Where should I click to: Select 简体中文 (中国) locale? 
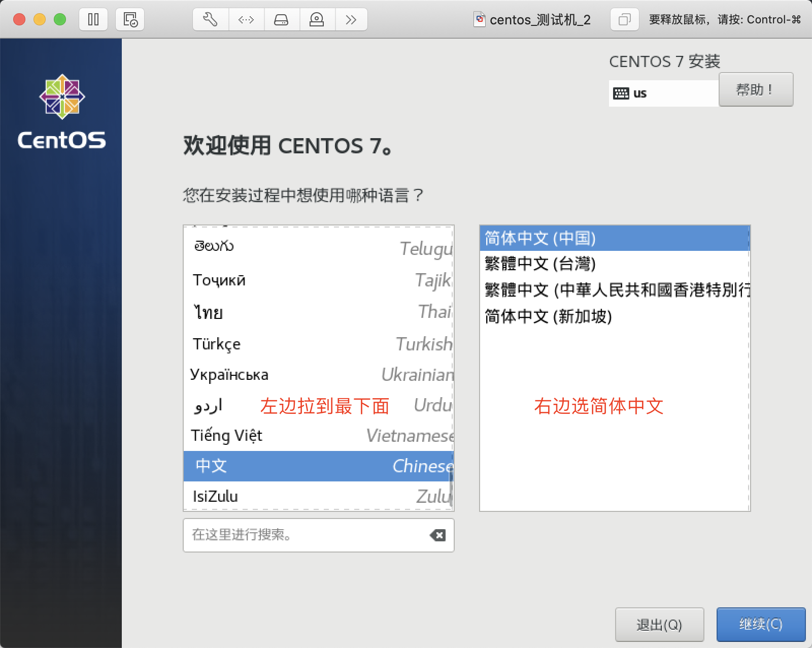point(615,238)
